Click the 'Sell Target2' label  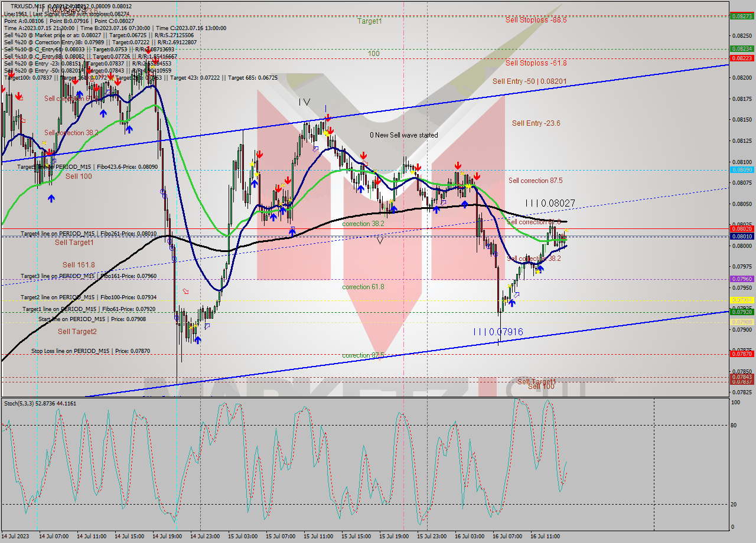[77, 332]
